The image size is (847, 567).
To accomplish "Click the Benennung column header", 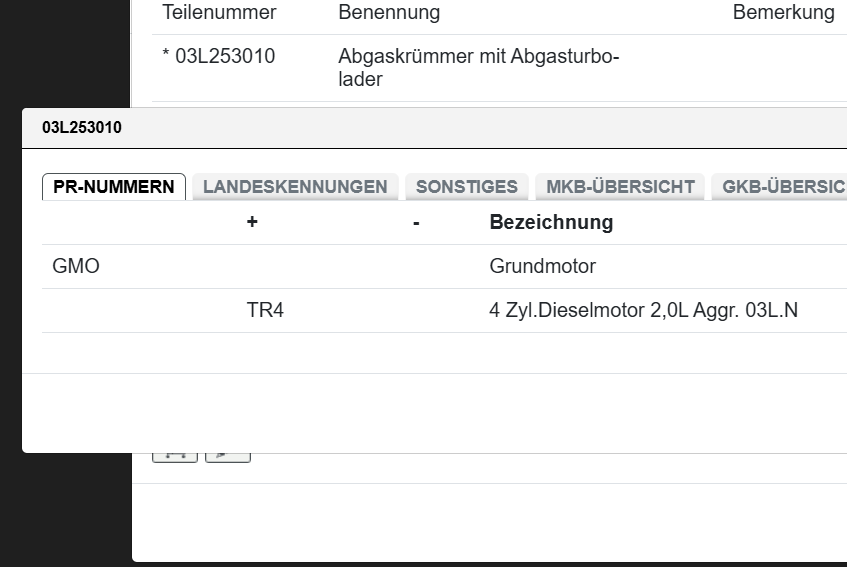I will point(389,13).
